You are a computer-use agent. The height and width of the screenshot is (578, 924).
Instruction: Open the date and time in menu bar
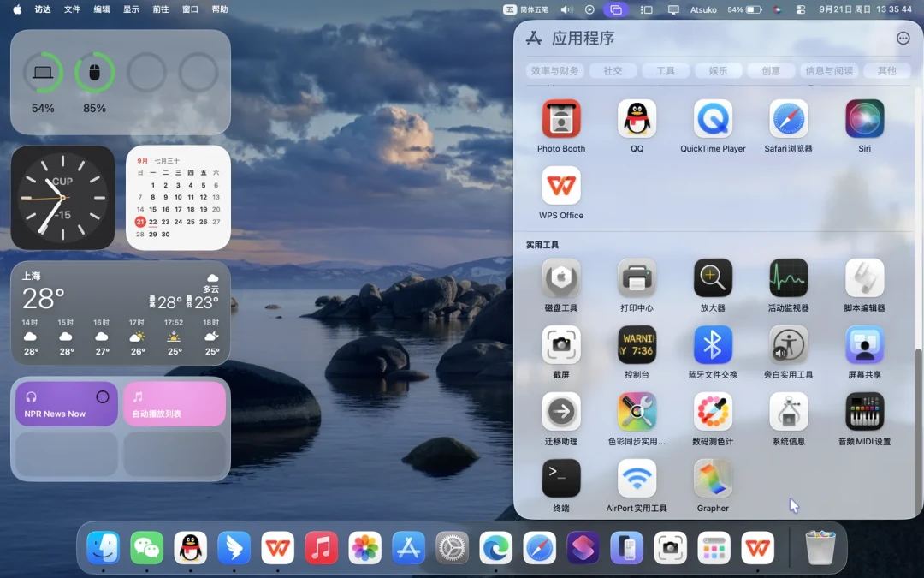[866, 9]
